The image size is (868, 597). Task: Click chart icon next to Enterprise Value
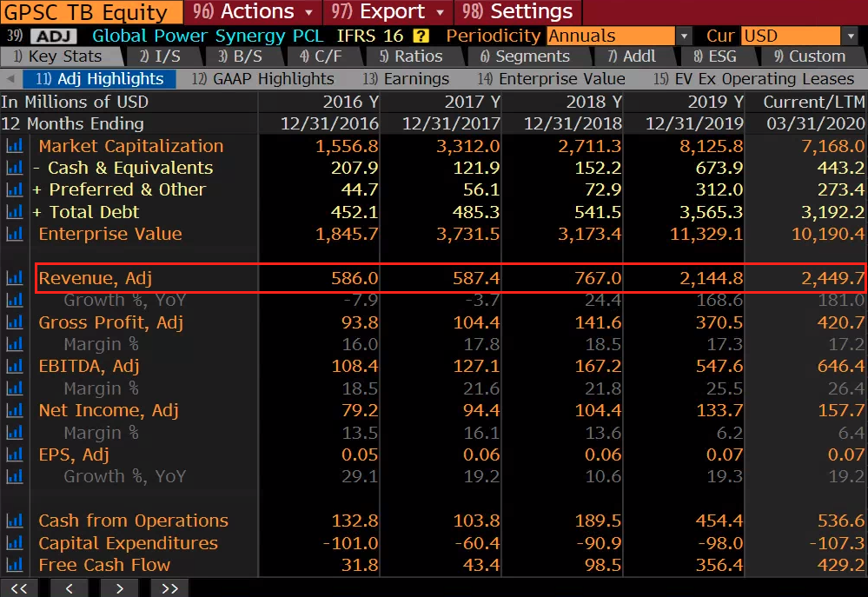click(15, 234)
